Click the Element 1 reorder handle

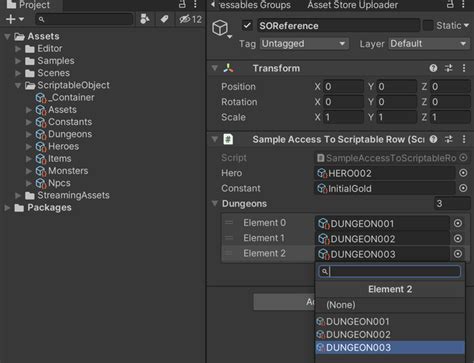point(229,238)
